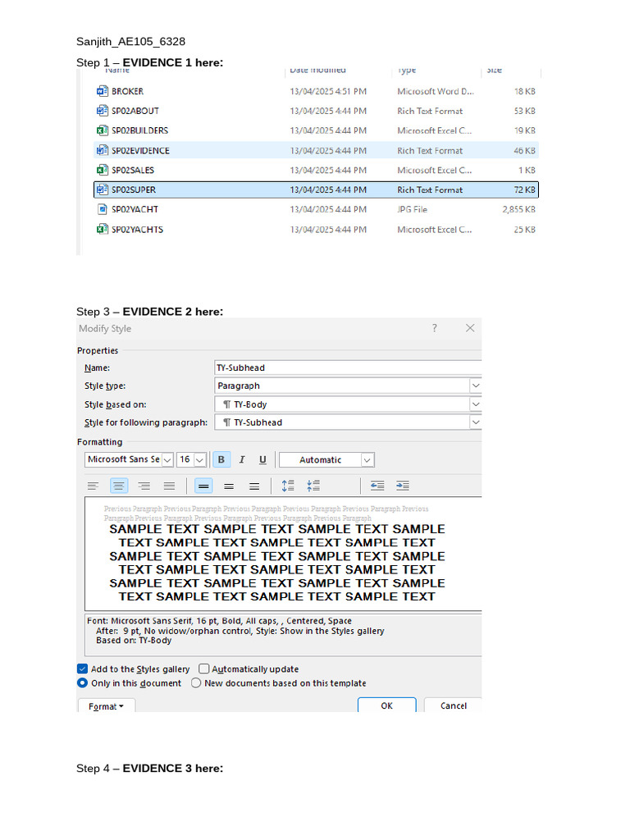The height and width of the screenshot is (840, 630).
Task: Click the Date modified column header
Action: point(317,71)
